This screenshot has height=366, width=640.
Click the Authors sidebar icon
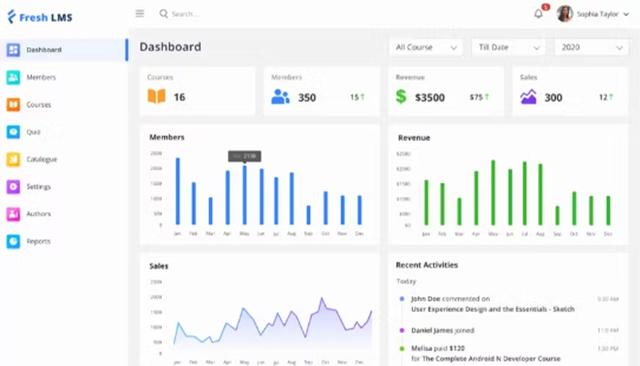pyautogui.click(x=13, y=214)
